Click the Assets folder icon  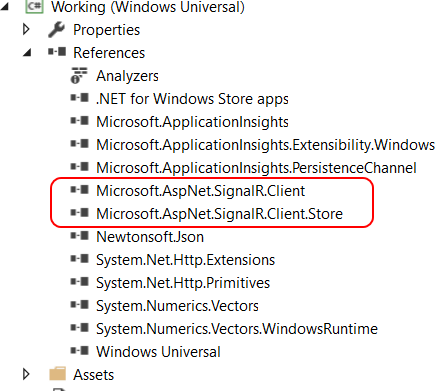coord(57,374)
